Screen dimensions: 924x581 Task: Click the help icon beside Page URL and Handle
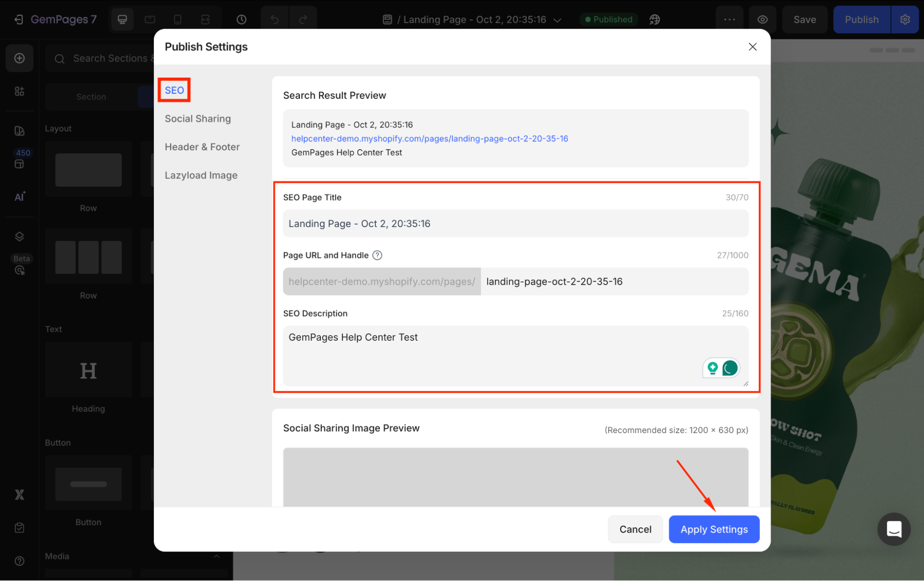tap(377, 255)
